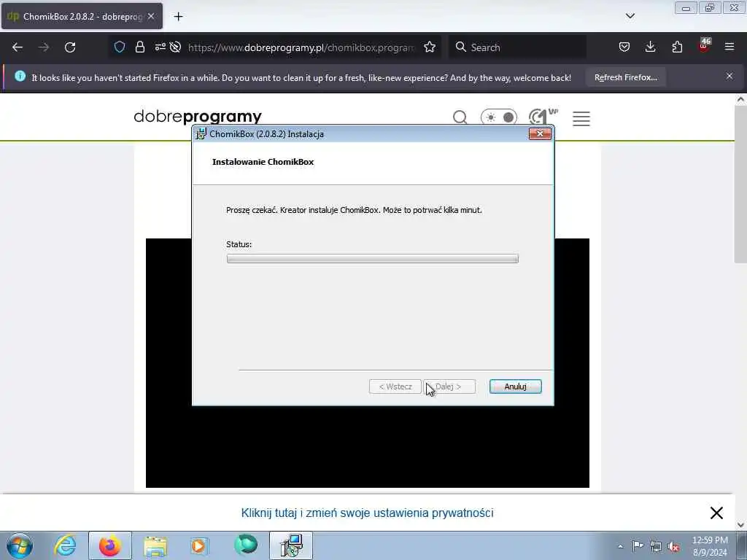
Task: Close the ChomikBox dobreprogramy tab
Action: [150, 16]
